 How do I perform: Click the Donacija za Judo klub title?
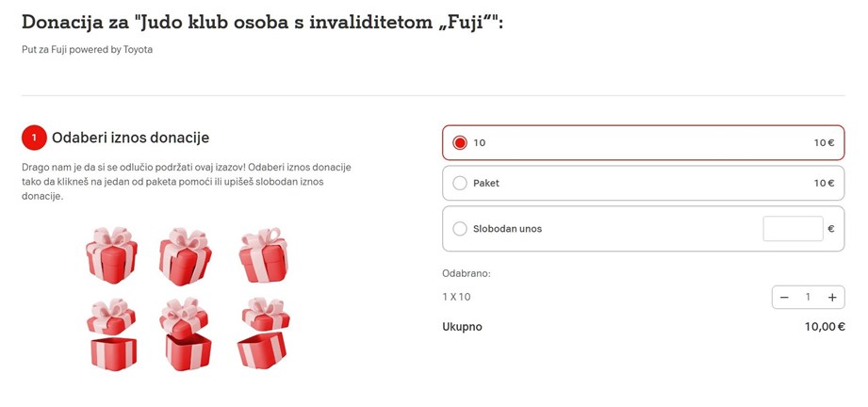263,24
